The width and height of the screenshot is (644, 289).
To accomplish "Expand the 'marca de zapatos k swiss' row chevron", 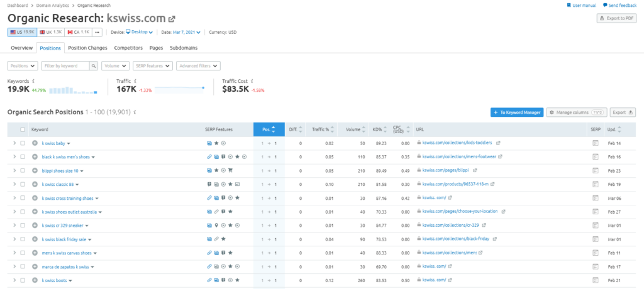I will click(x=14, y=266).
